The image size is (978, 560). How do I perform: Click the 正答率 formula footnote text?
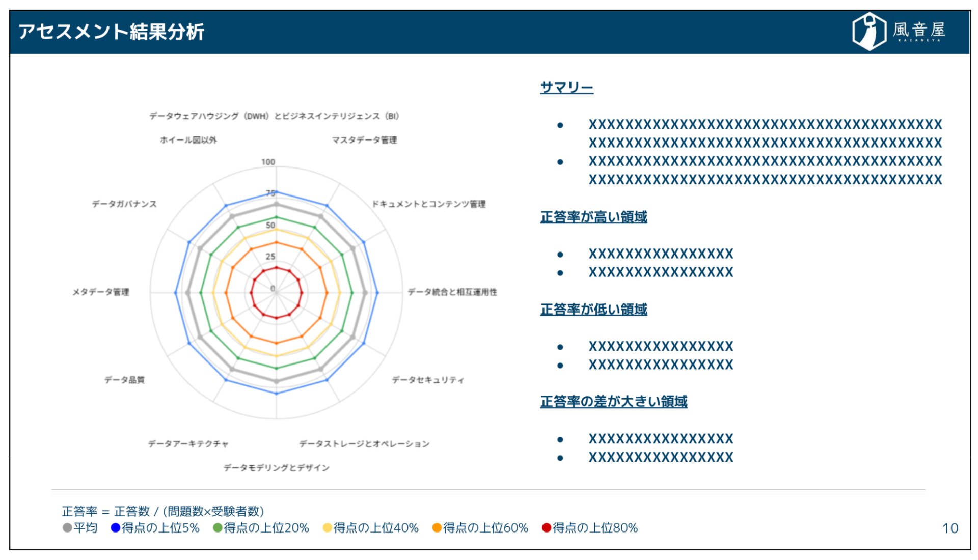(x=163, y=511)
